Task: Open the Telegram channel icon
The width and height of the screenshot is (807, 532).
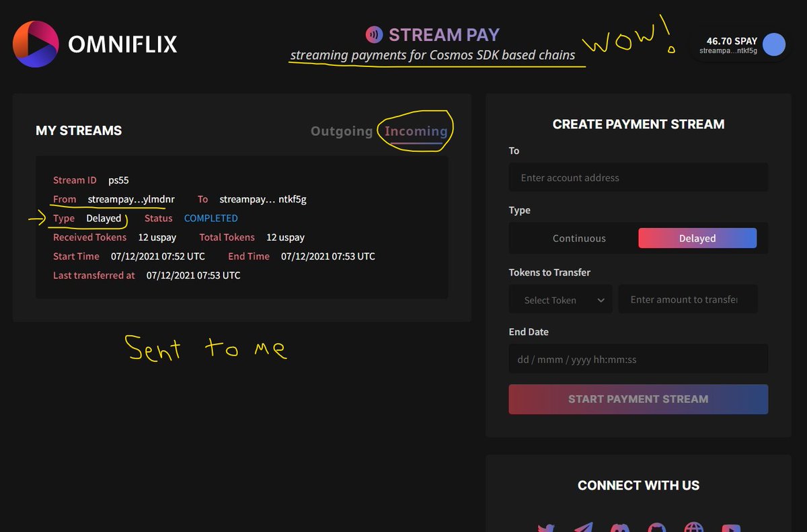Action: point(584,528)
